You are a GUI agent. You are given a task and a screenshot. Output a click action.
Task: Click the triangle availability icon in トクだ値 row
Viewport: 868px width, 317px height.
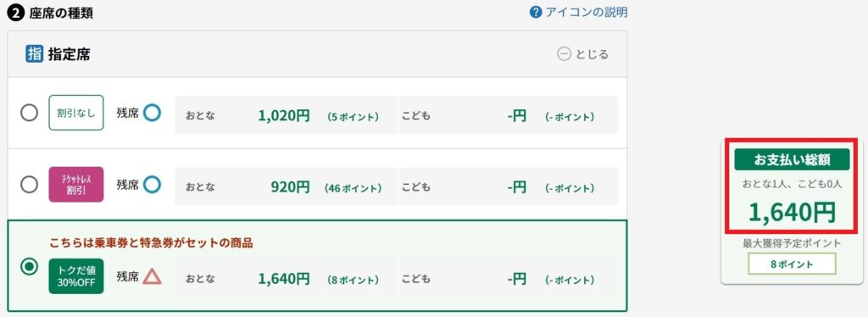click(x=153, y=275)
